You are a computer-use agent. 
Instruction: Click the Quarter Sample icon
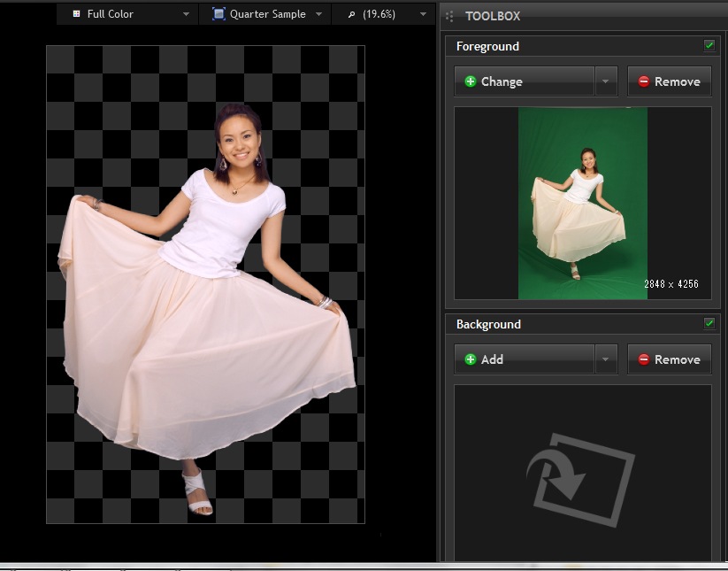(x=218, y=14)
